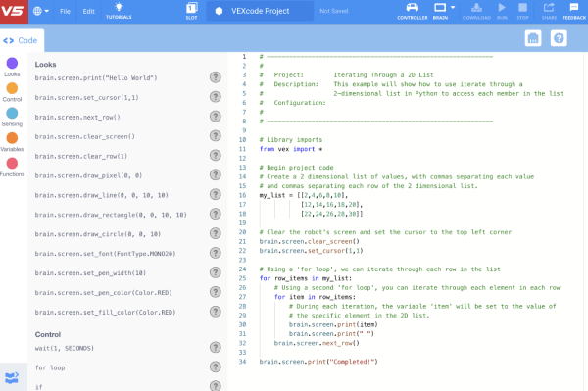Show help for brain.screen.draw_rectangle command
Viewport: 588px width, 391px height.
(x=216, y=214)
